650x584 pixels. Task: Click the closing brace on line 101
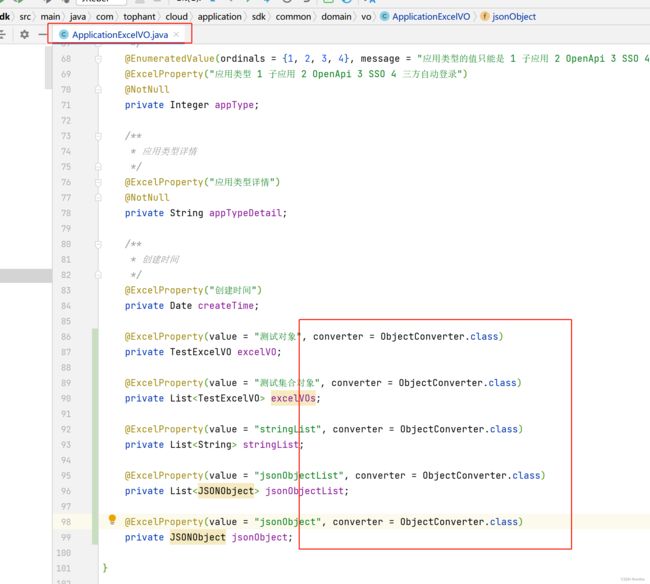(105, 568)
